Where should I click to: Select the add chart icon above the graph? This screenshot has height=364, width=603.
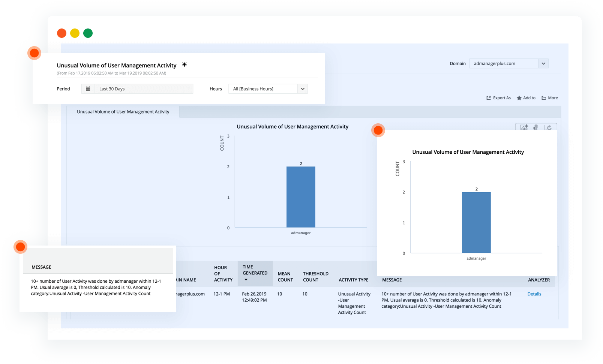click(524, 127)
